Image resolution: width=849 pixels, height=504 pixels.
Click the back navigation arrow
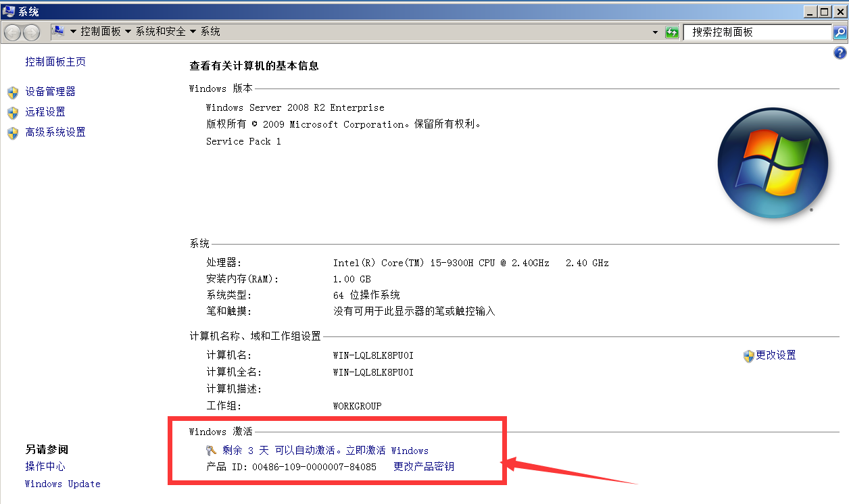(x=14, y=32)
